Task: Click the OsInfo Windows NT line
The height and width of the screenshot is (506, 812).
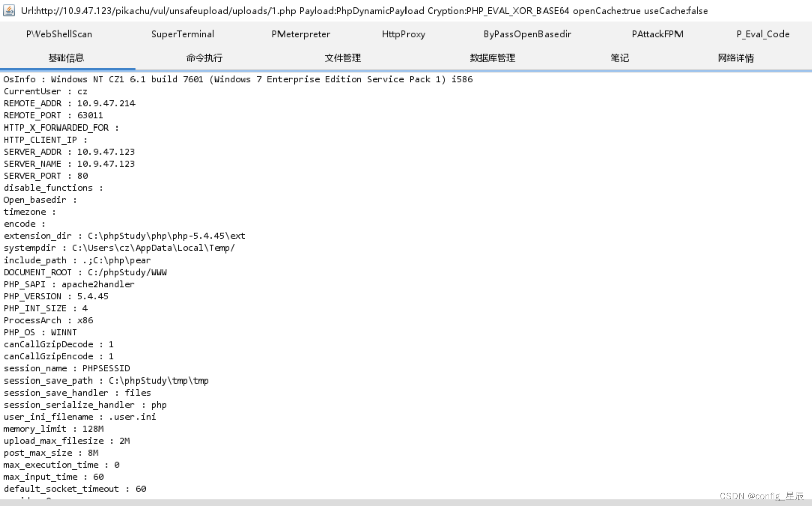Action: pos(238,79)
